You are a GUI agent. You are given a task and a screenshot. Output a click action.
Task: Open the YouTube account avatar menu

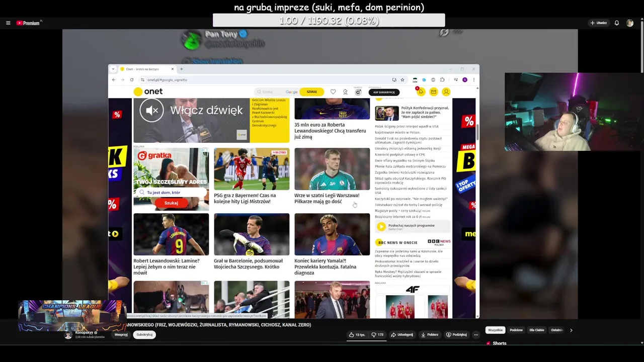click(x=630, y=23)
